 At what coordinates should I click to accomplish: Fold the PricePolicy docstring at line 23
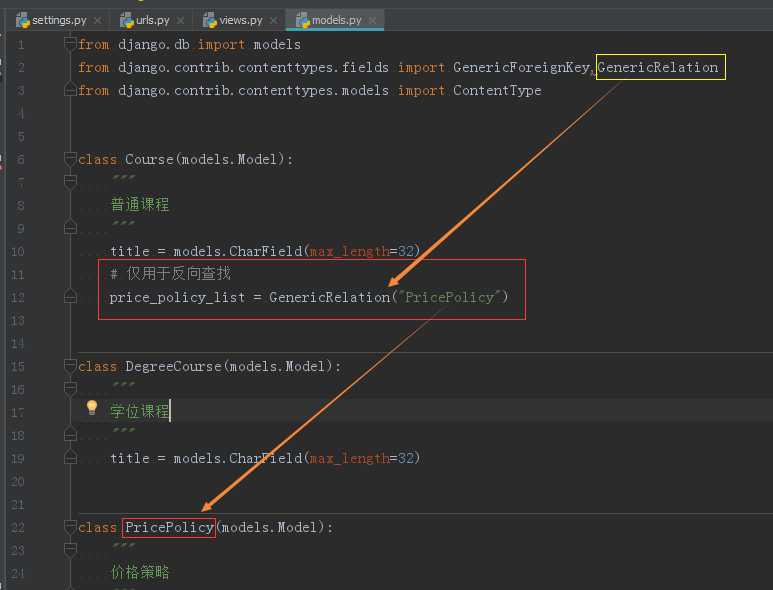coord(70,549)
